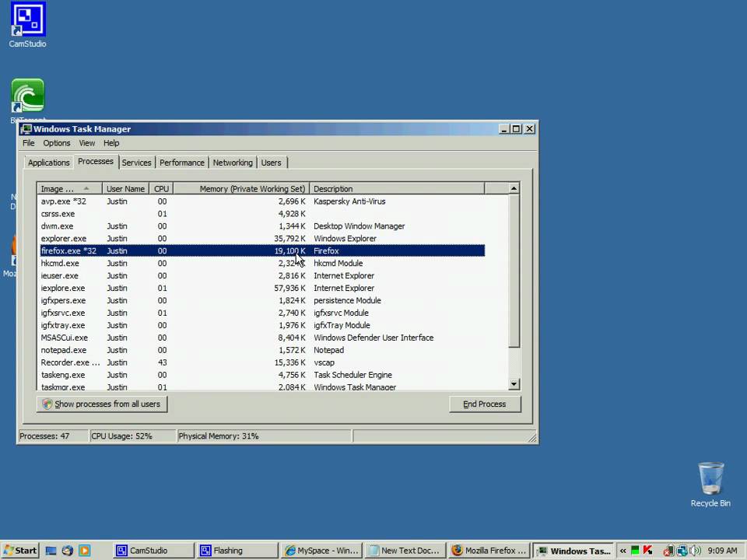Viewport: 747px width, 560px height.
Task: Select the firefox.exe *32 process row
Action: [261, 251]
